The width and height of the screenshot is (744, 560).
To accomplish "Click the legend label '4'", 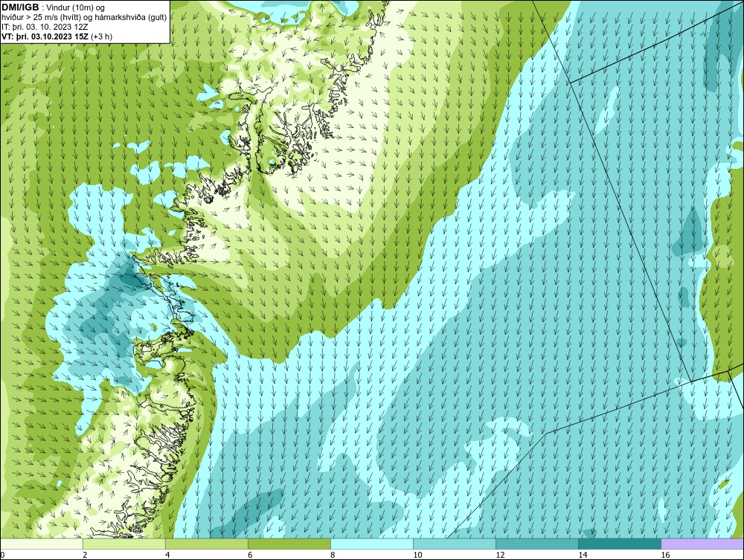I will pyautogui.click(x=167, y=555).
